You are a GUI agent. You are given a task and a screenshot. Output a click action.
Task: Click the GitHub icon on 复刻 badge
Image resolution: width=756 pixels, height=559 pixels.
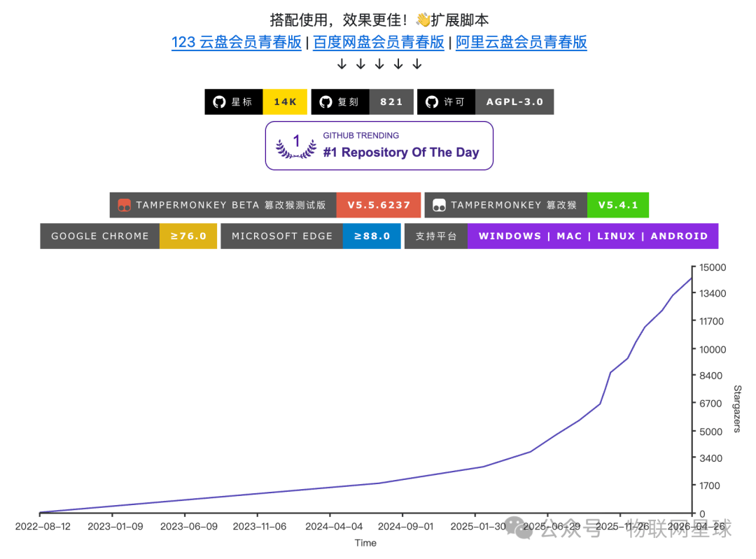pyautogui.click(x=326, y=101)
